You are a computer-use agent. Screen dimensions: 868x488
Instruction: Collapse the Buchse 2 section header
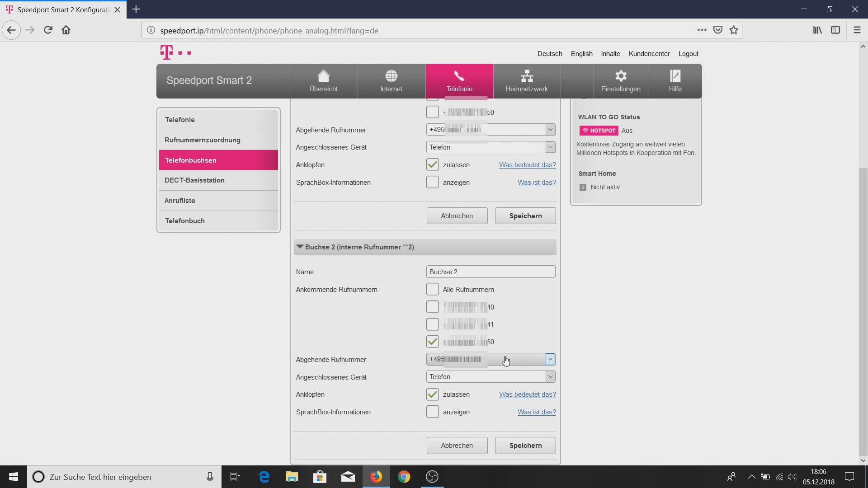[425, 247]
